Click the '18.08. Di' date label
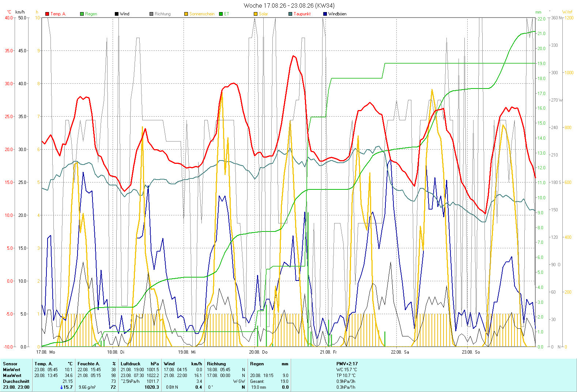The height and width of the screenshot is (392, 577). coord(116,352)
